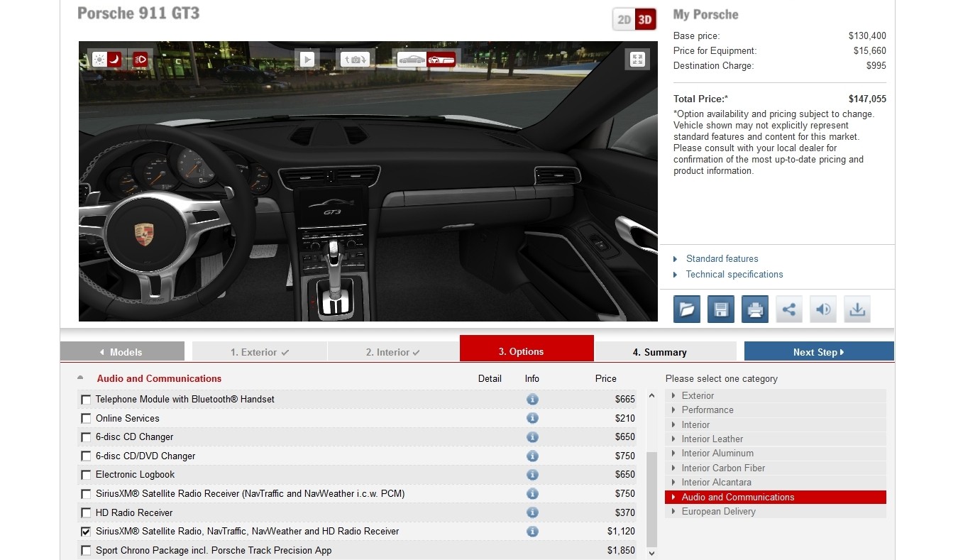The width and height of the screenshot is (980, 560).
Task: Enable the Electronic Logbook option
Action: click(86, 475)
